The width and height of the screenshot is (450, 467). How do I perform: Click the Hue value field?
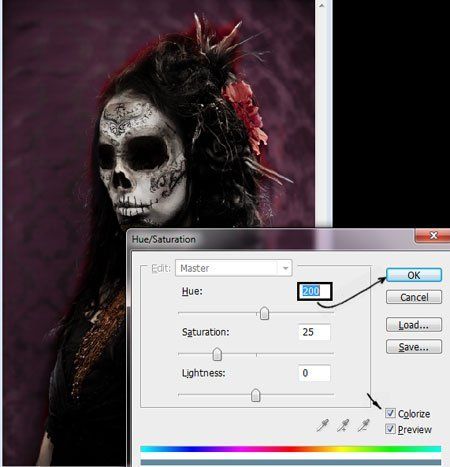314,291
